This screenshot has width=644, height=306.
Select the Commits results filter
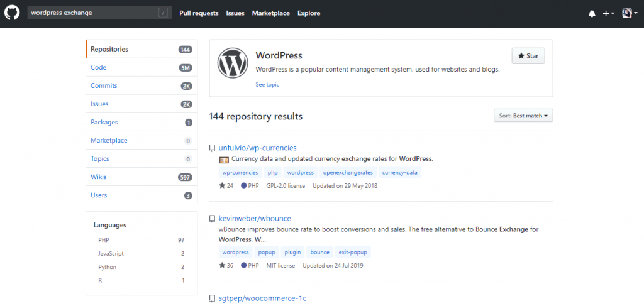point(142,85)
